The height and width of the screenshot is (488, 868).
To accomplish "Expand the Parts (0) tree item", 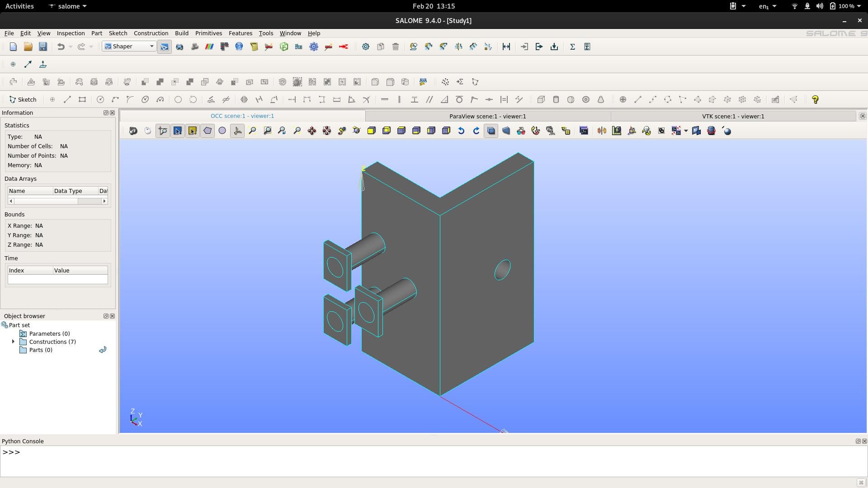I will coord(13,350).
